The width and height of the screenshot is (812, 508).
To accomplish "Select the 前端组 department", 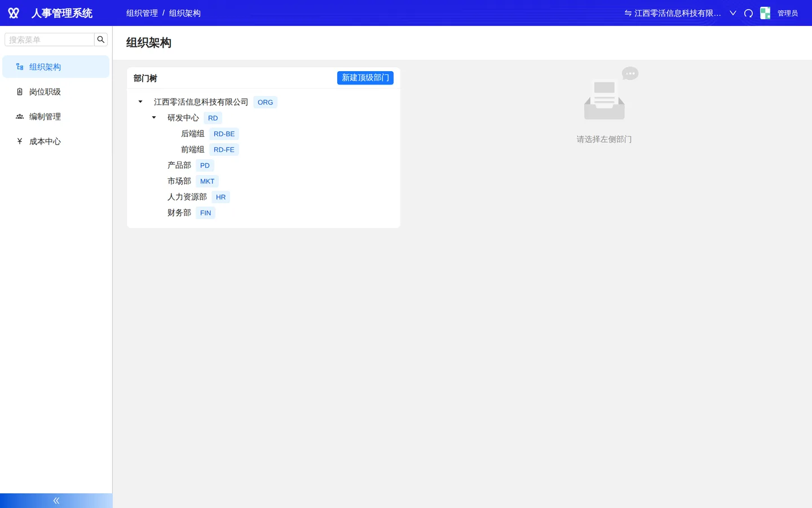I will pos(193,150).
